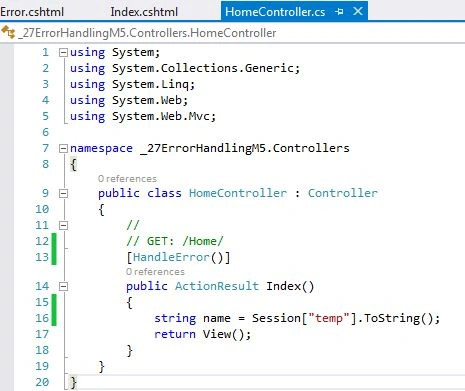Click the using System.Web; line
465x391 pixels.
tap(129, 100)
